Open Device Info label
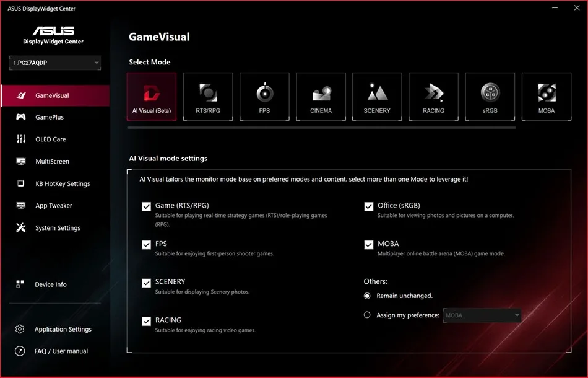The width and height of the screenshot is (588, 378). tap(51, 284)
